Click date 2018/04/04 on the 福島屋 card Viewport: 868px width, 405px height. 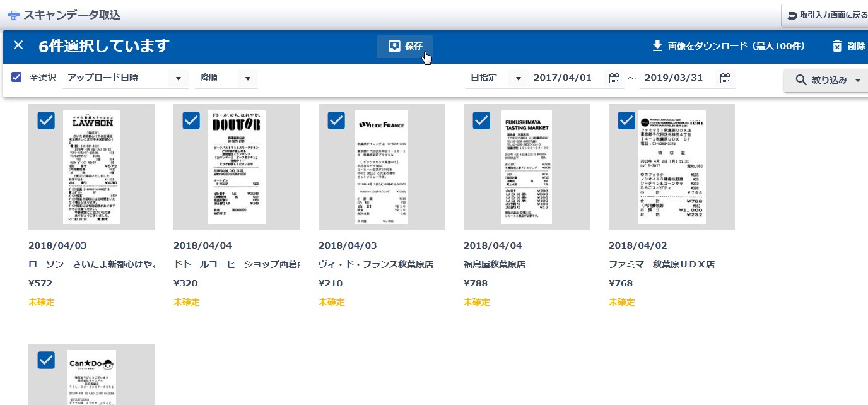click(493, 245)
